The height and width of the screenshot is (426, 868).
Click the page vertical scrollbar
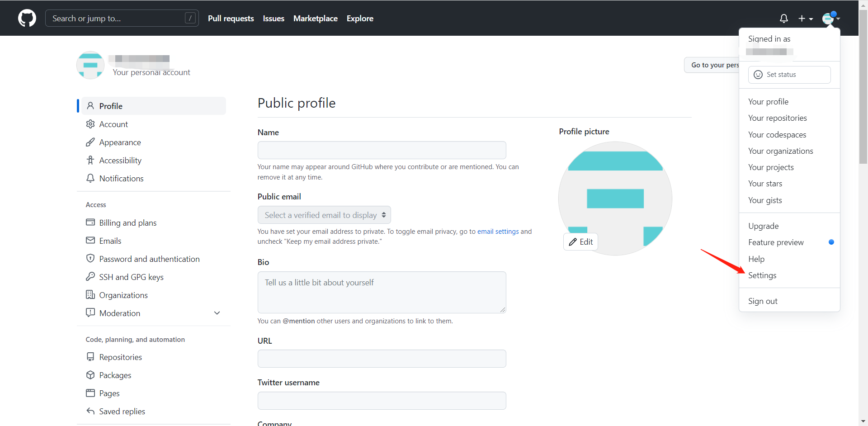863,86
